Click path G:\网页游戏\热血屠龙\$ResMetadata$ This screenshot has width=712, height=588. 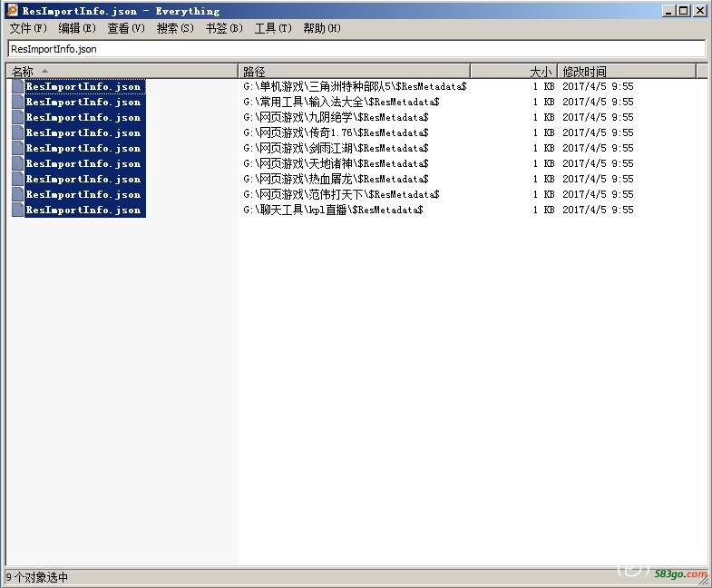(x=336, y=179)
